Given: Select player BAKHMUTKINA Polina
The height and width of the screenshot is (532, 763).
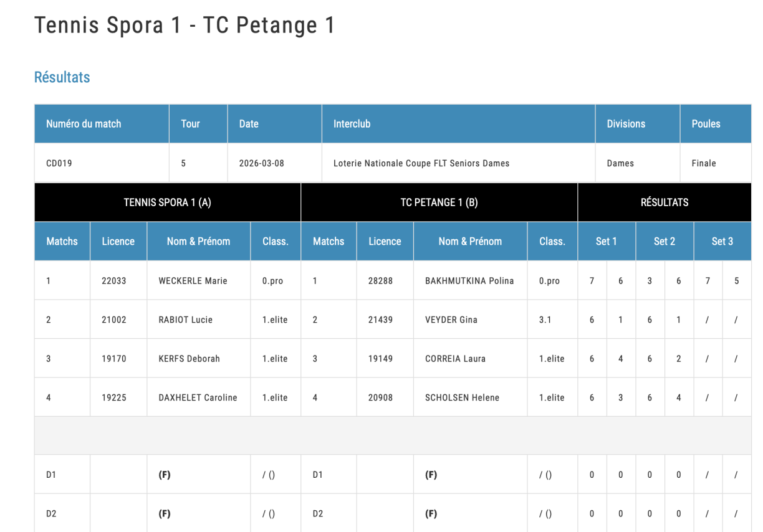Looking at the screenshot, I should (x=469, y=281).
